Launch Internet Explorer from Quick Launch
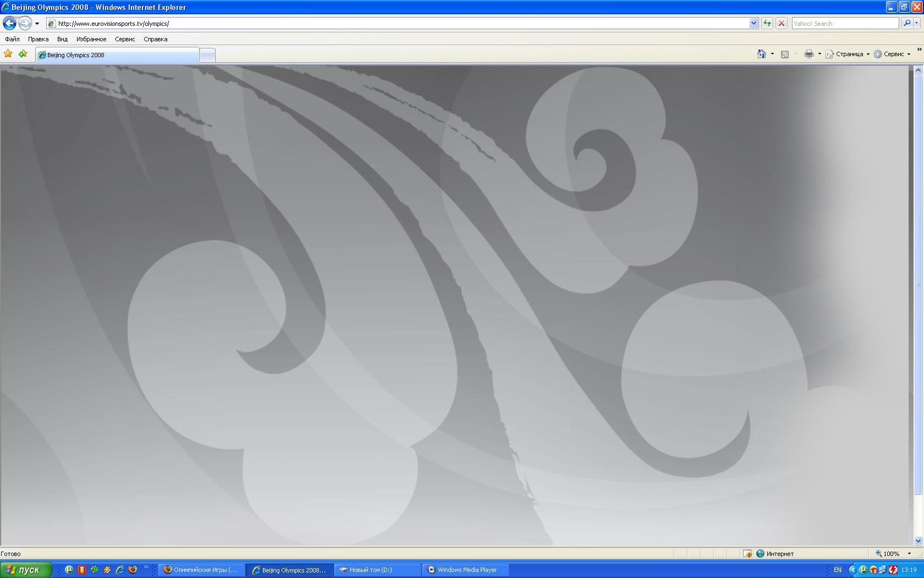The width and height of the screenshot is (924, 578). (x=120, y=570)
